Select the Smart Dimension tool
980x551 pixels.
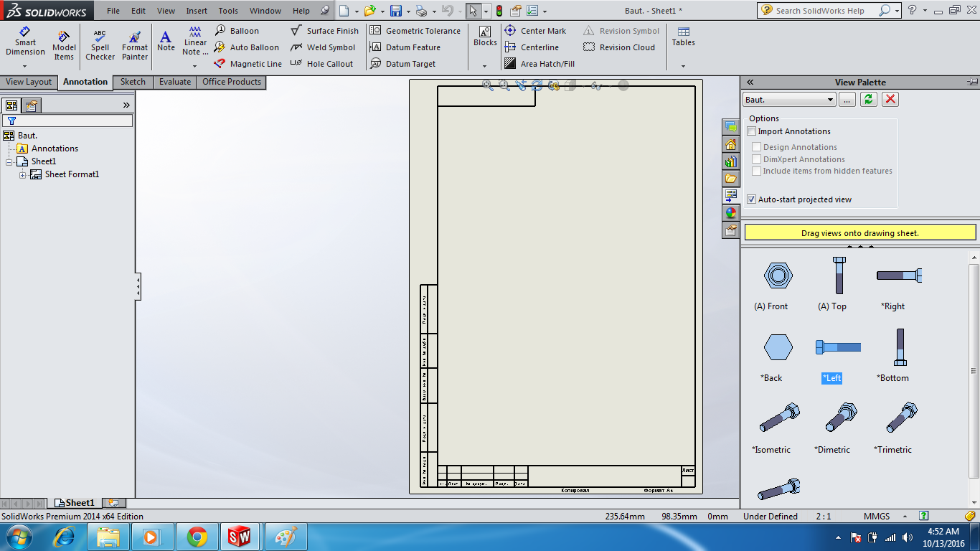click(x=25, y=42)
